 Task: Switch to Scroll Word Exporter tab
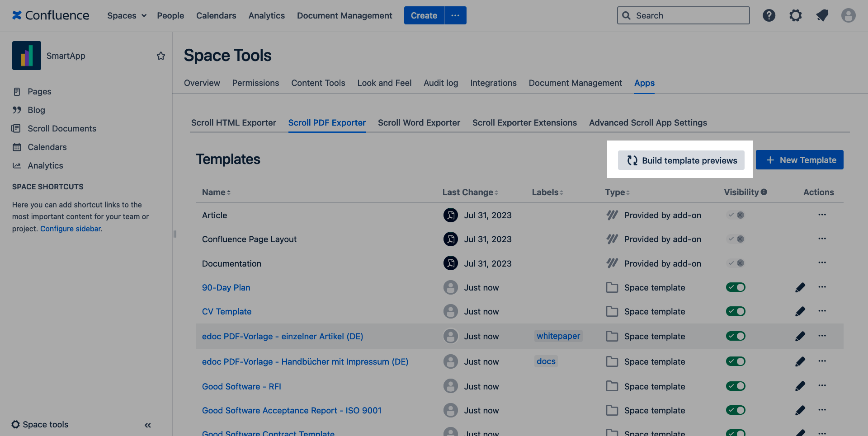pos(419,122)
